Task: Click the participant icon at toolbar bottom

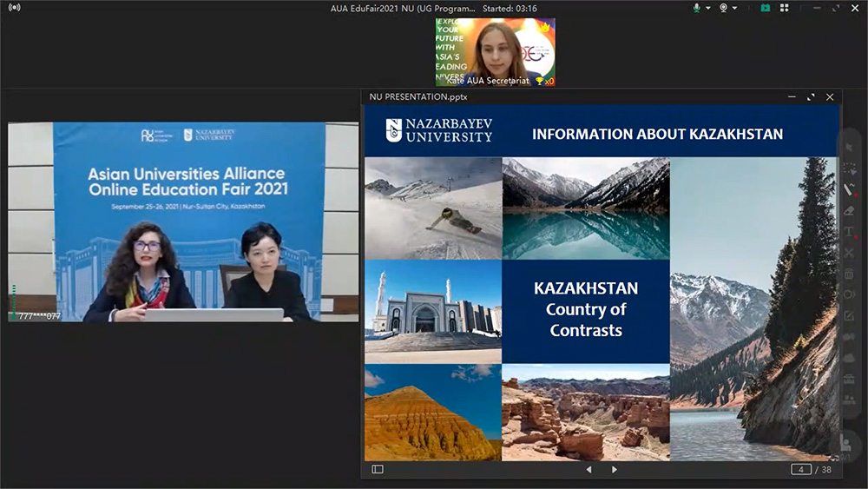Action: pos(845,443)
